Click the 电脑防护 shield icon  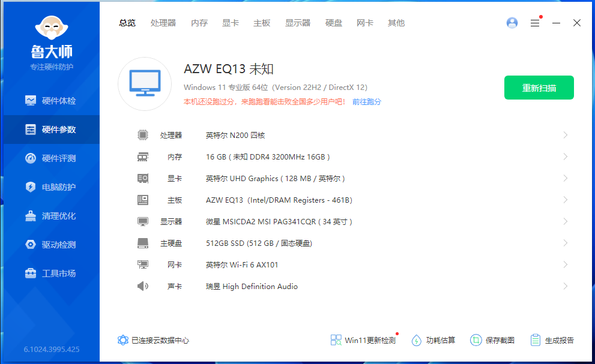coord(31,187)
